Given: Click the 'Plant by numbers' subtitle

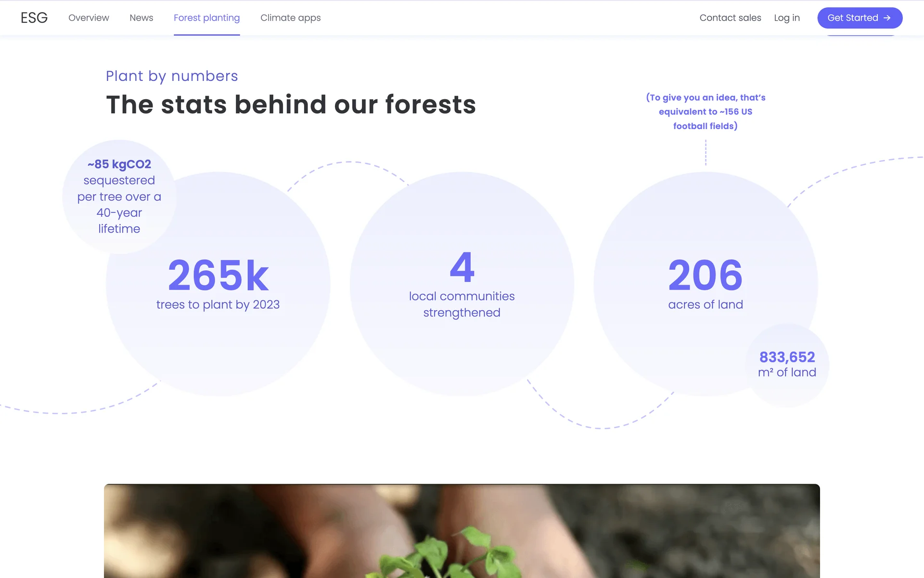Looking at the screenshot, I should pyautogui.click(x=172, y=76).
